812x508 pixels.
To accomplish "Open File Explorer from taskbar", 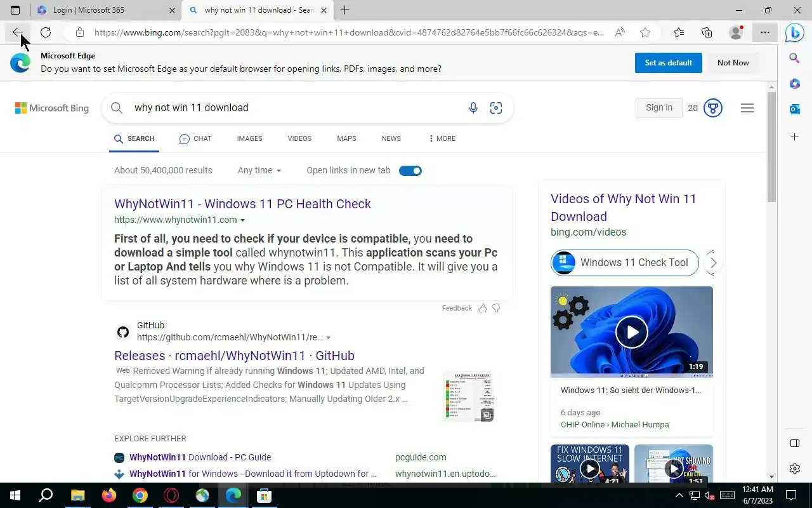I will point(77,495).
